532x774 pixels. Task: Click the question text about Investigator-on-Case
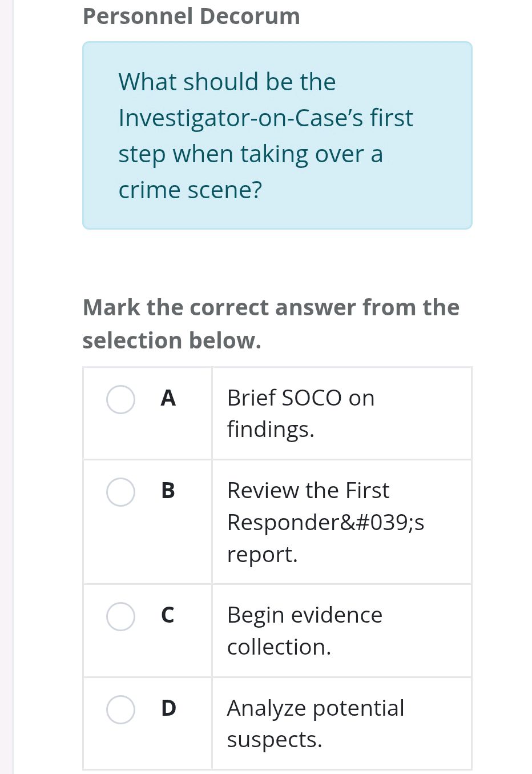(x=265, y=135)
